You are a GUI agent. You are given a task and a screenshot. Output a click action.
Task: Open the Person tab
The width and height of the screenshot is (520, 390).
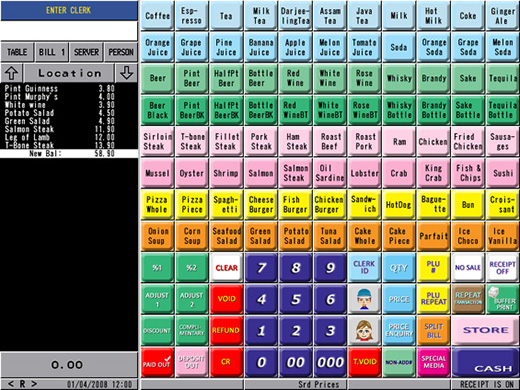(121, 52)
